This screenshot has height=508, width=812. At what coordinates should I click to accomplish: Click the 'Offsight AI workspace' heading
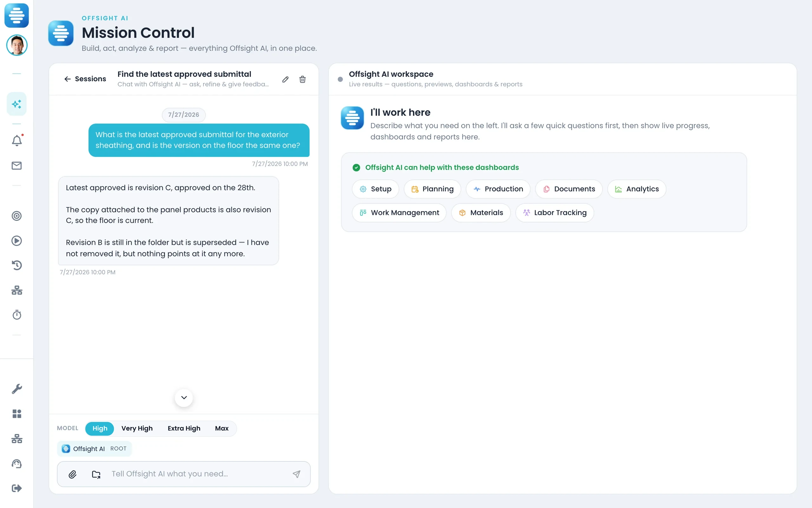point(391,74)
